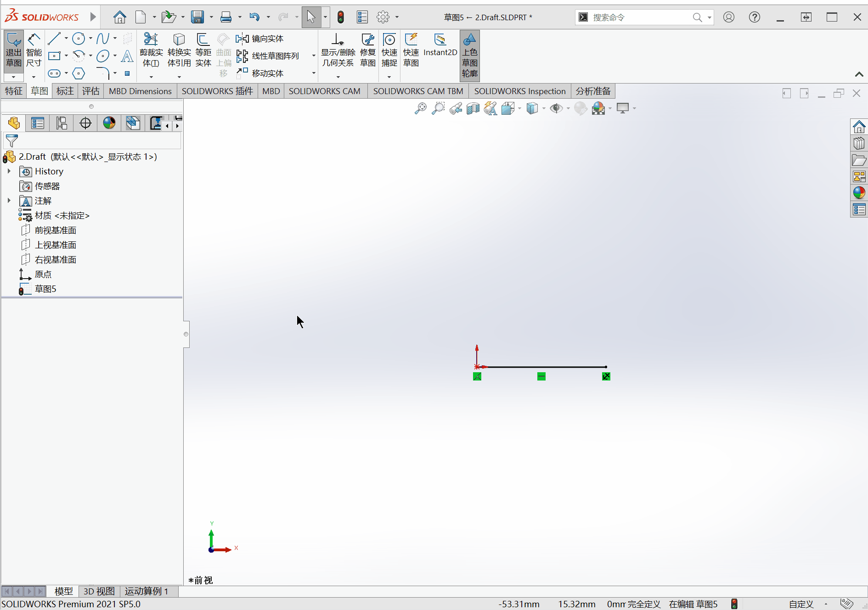Open the Exit Sketch dropdown arrow
The height and width of the screenshot is (610, 868).
point(14,77)
